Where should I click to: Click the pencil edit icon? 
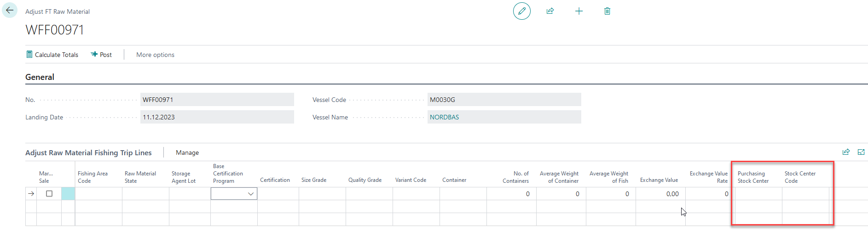coord(521,11)
